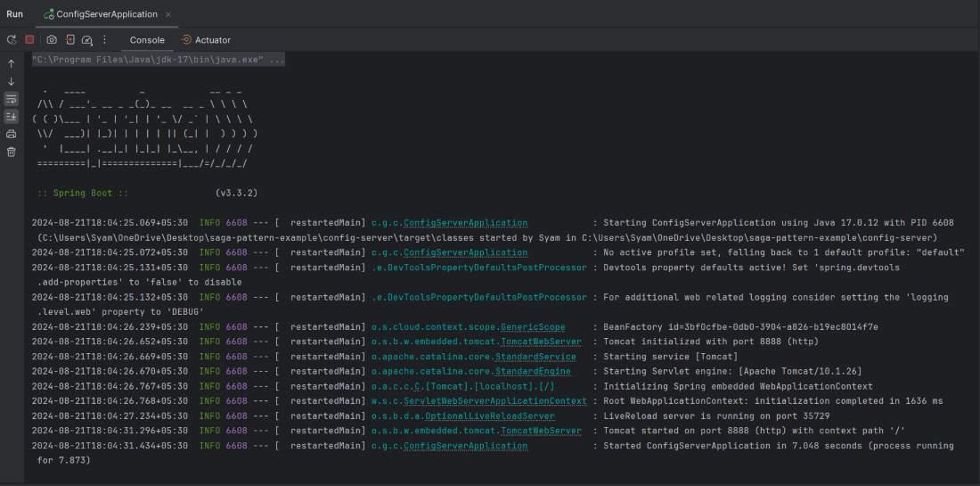Image resolution: width=980 pixels, height=486 pixels.
Task: Click the ':: Spring Boot ::' banner text
Action: tap(83, 194)
